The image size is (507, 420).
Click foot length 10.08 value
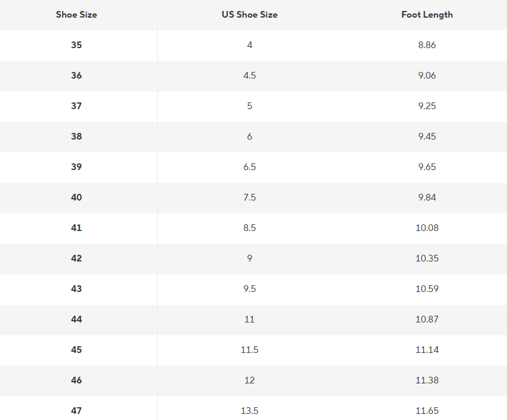tap(427, 228)
